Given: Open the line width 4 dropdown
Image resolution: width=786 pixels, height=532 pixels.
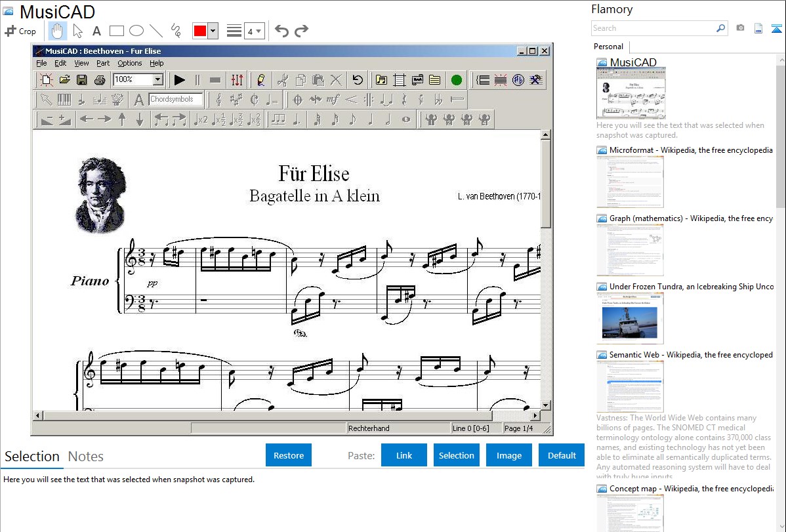Looking at the screenshot, I should pyautogui.click(x=254, y=31).
